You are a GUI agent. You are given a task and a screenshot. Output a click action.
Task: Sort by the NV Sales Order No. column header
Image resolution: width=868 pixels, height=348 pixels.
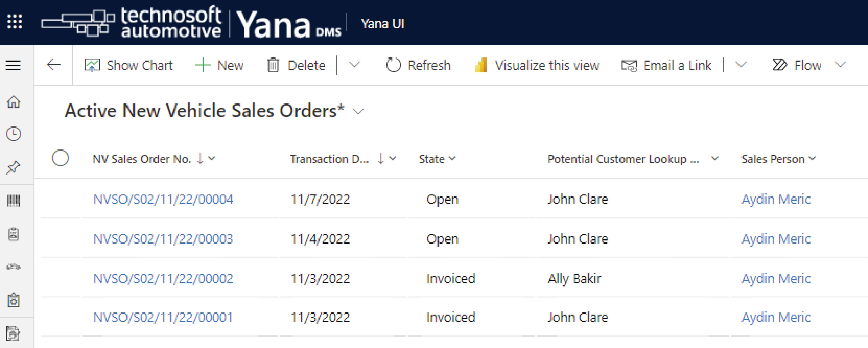click(142, 159)
